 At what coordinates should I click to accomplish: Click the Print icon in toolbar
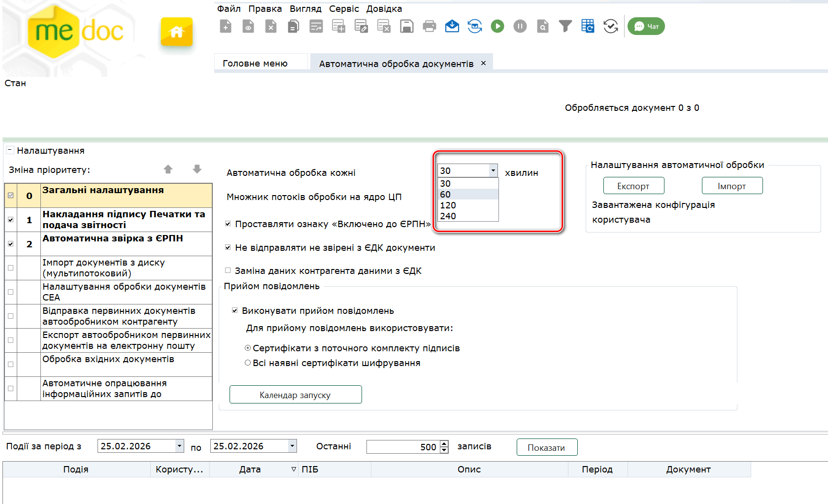429,26
